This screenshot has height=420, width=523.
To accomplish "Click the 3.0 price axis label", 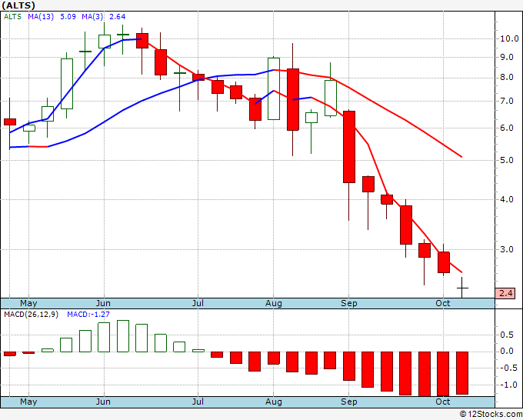I will coord(507,249).
